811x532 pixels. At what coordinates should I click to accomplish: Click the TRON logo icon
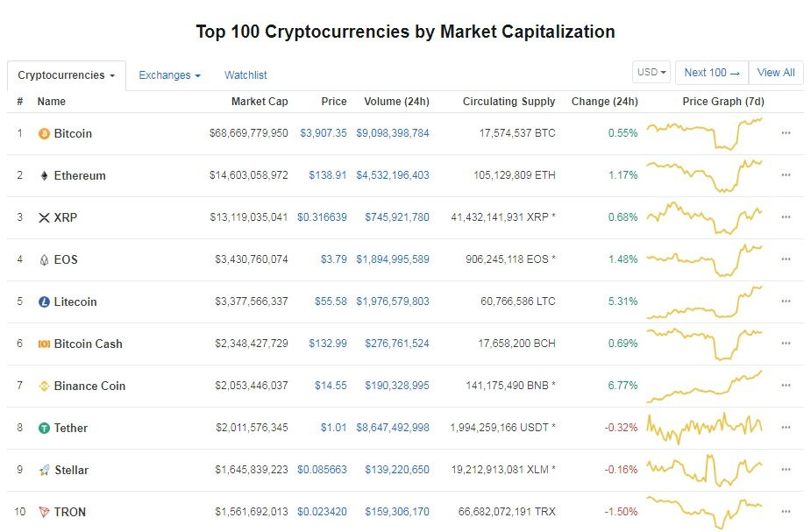click(44, 512)
